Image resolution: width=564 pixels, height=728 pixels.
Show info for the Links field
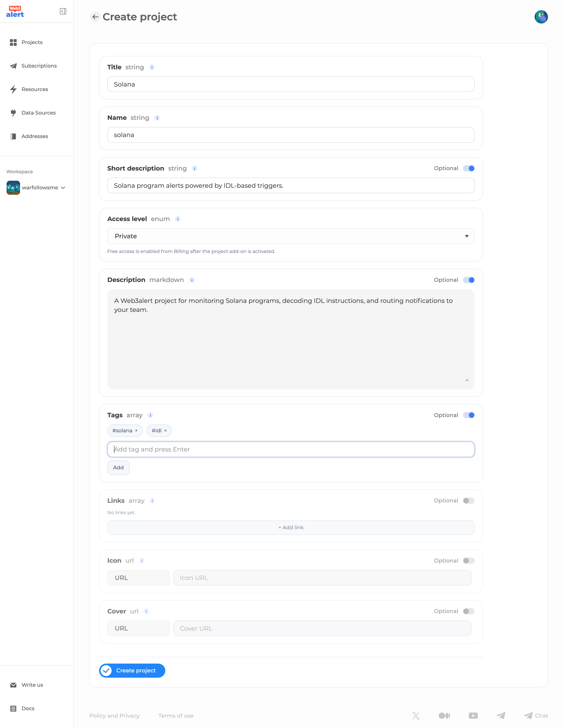pyautogui.click(x=152, y=501)
